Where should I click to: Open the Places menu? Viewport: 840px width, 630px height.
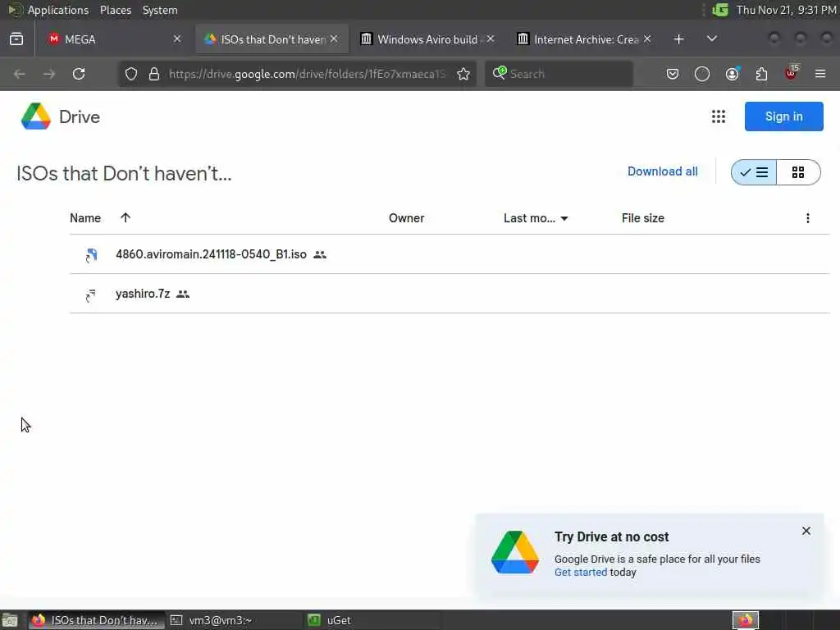pyautogui.click(x=116, y=10)
